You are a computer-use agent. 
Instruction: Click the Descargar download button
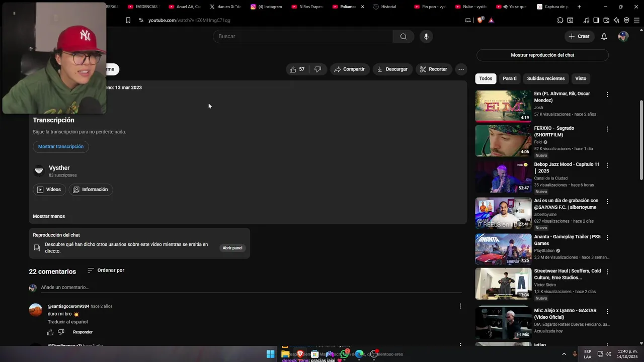(x=392, y=69)
